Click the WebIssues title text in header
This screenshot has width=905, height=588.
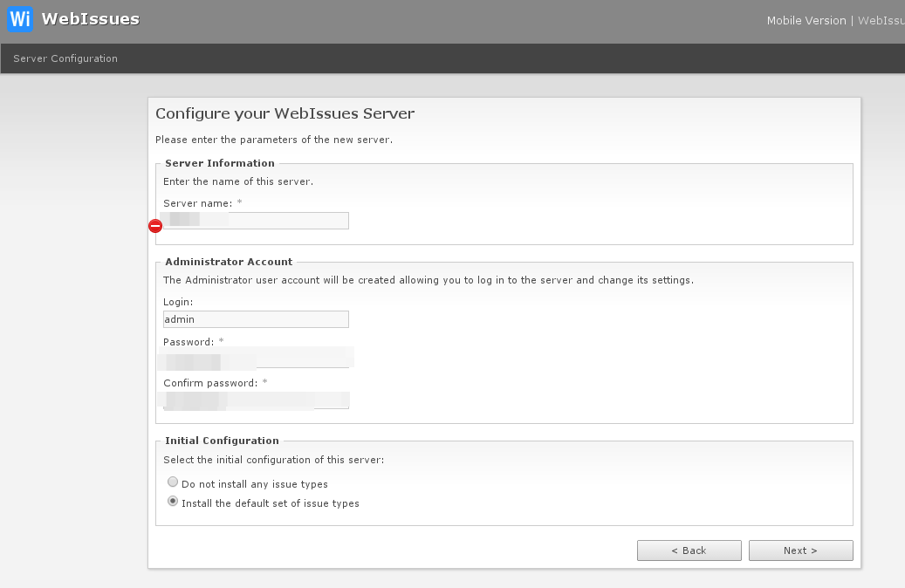(90, 19)
